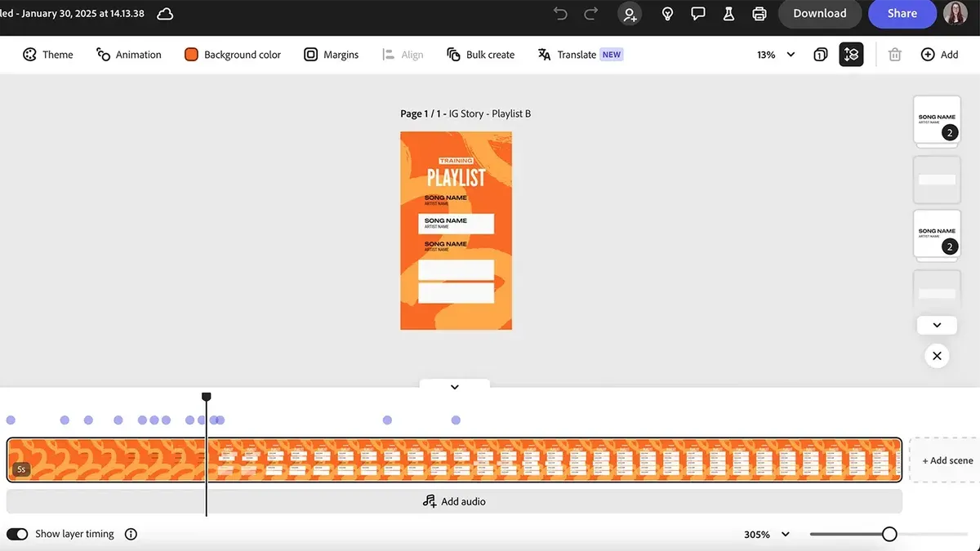
Task: Open the Translate feature
Action: pyautogui.click(x=580, y=55)
